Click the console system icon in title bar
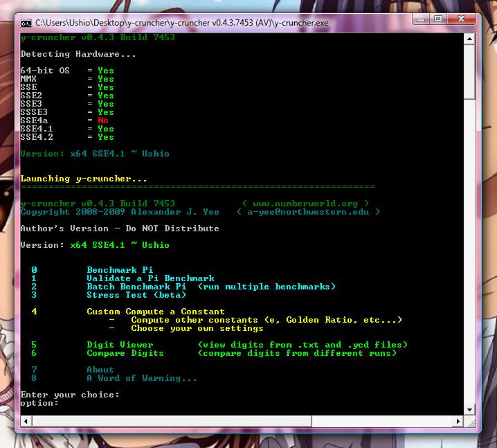497x448 pixels. coord(26,22)
